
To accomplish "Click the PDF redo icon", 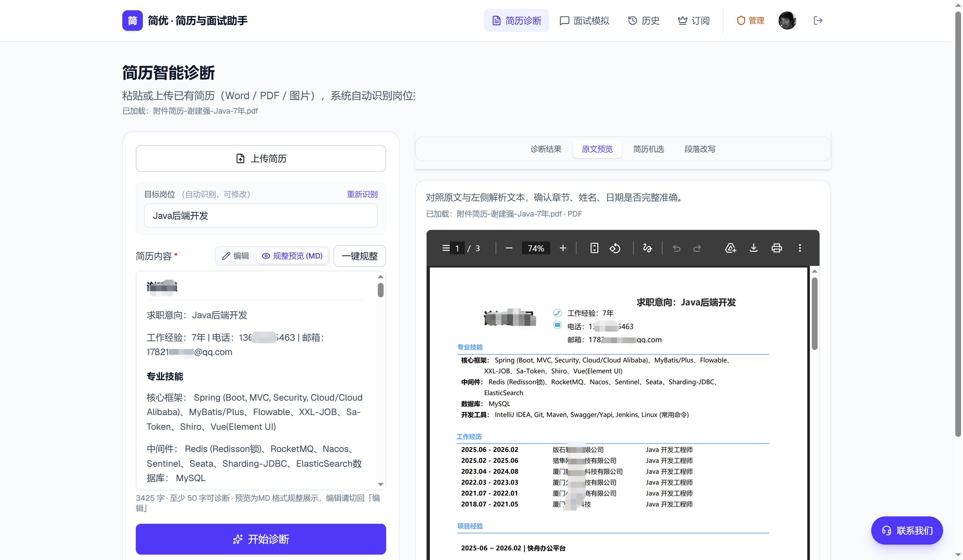I will click(697, 248).
